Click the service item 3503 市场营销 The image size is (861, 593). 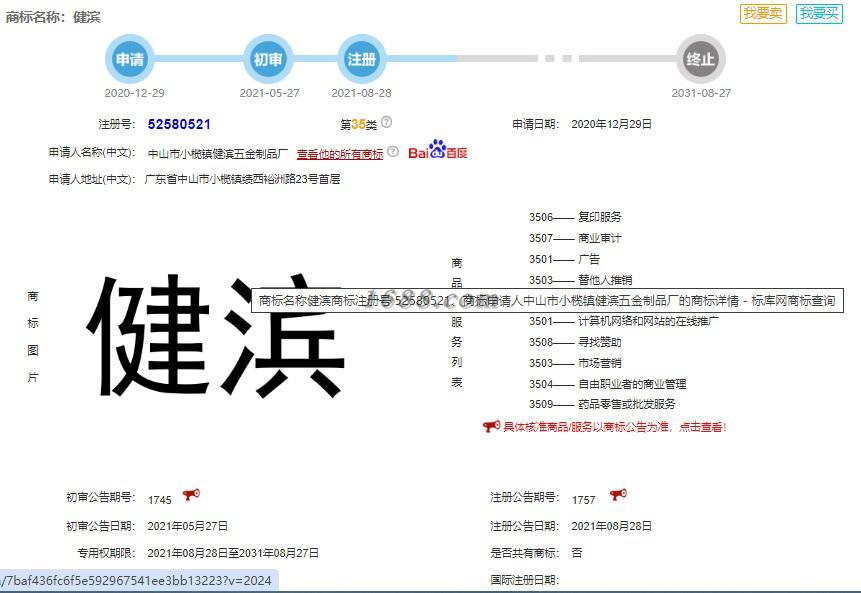tap(575, 363)
